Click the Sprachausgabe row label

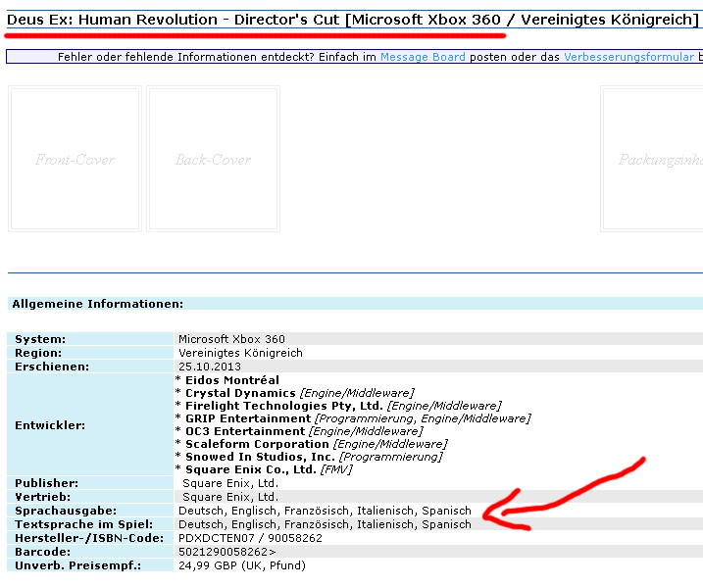click(66, 511)
